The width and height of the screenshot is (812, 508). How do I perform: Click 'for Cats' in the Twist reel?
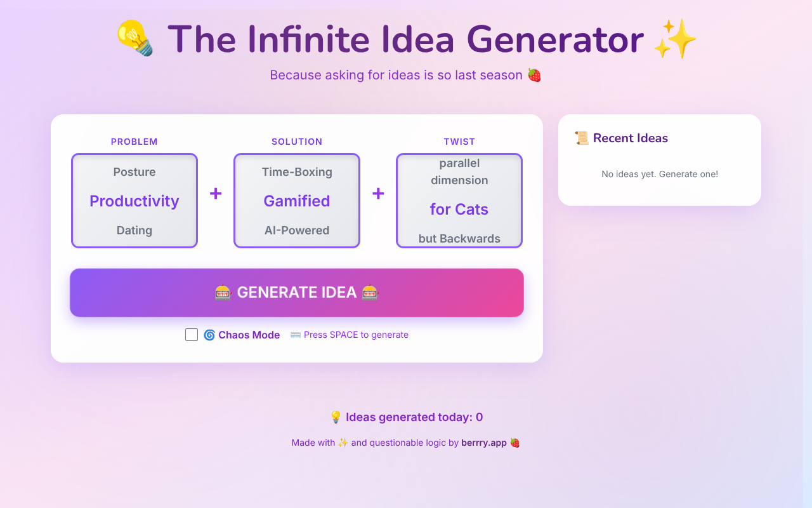pyautogui.click(x=459, y=209)
